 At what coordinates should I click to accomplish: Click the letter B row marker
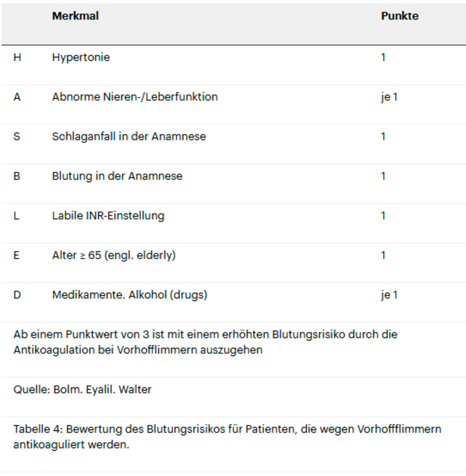tap(17, 176)
